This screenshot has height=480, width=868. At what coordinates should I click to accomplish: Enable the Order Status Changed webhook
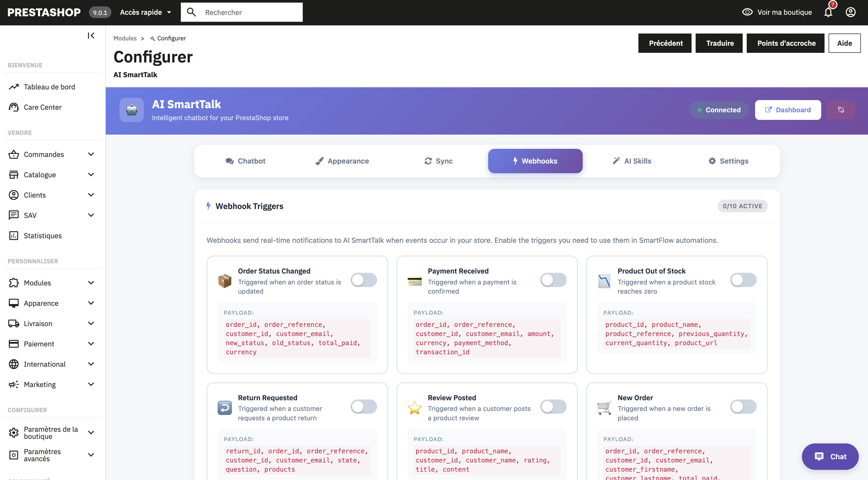pyautogui.click(x=364, y=280)
